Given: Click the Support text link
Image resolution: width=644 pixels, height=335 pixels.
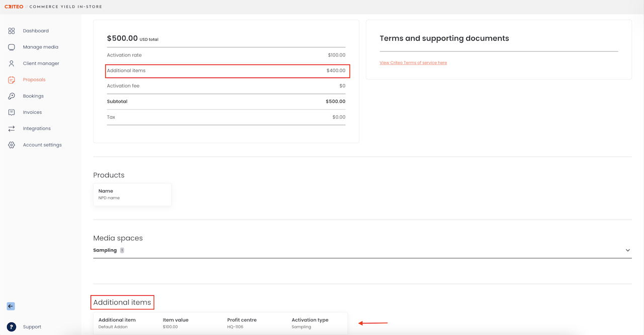Looking at the screenshot, I should tap(32, 327).
